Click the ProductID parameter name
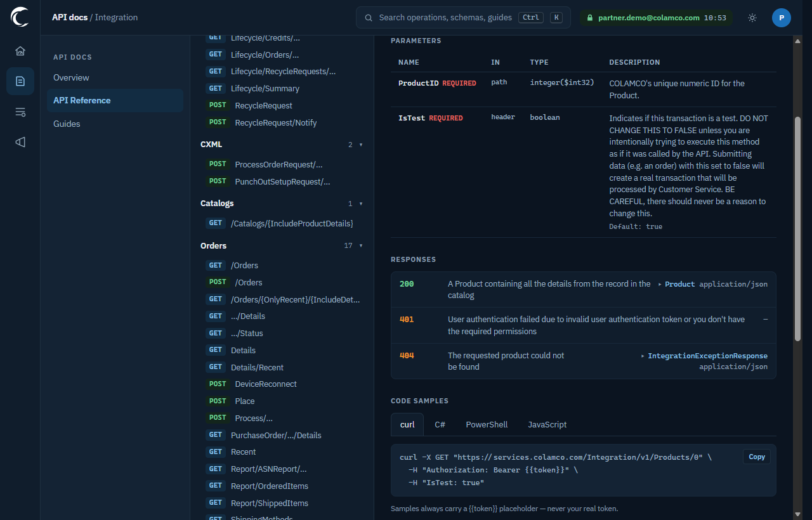The height and width of the screenshot is (520, 812). pos(418,83)
